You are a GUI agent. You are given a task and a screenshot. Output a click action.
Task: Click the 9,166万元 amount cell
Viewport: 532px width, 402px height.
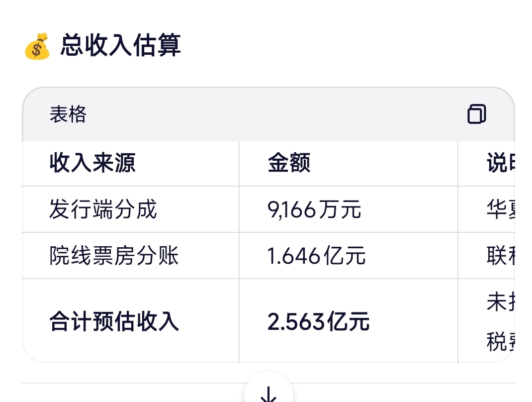click(314, 209)
